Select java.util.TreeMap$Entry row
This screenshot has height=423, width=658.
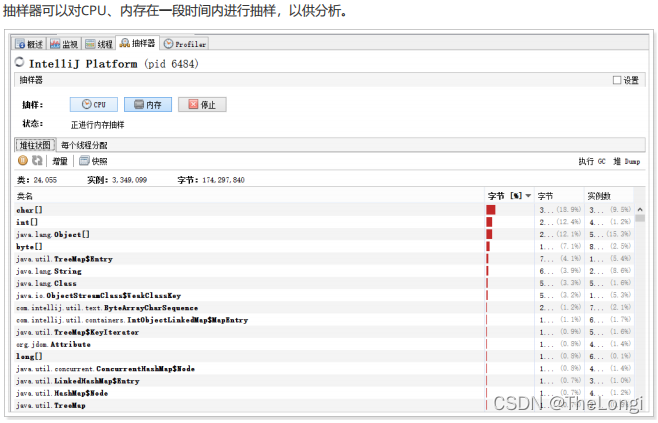[x=324, y=258]
